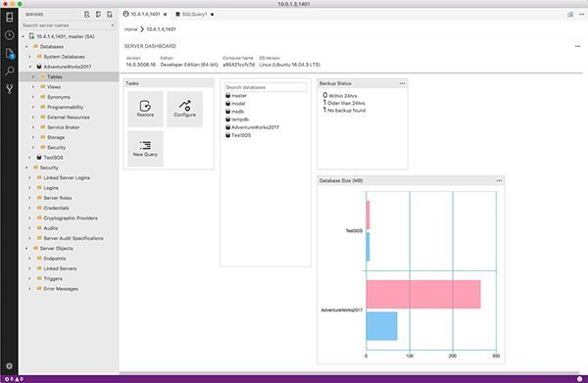The image size is (588, 383).
Task: Select the Server Audit Specifications folder
Action: (73, 238)
